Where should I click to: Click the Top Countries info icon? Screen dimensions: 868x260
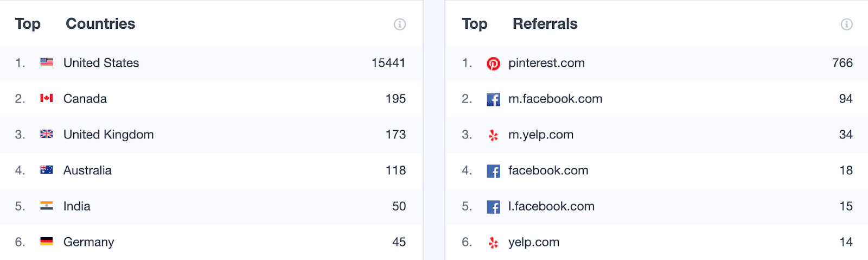click(400, 24)
